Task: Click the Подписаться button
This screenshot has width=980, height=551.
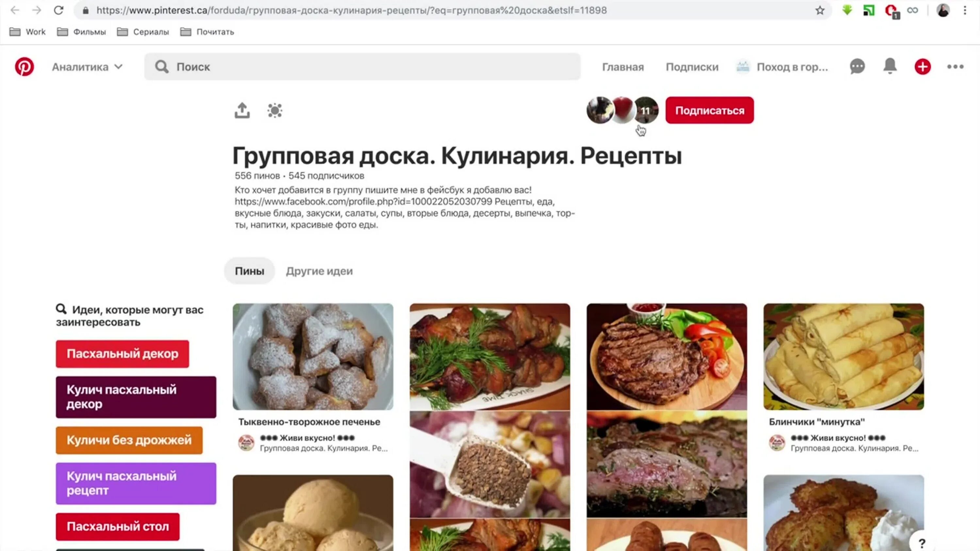Action: coord(710,110)
